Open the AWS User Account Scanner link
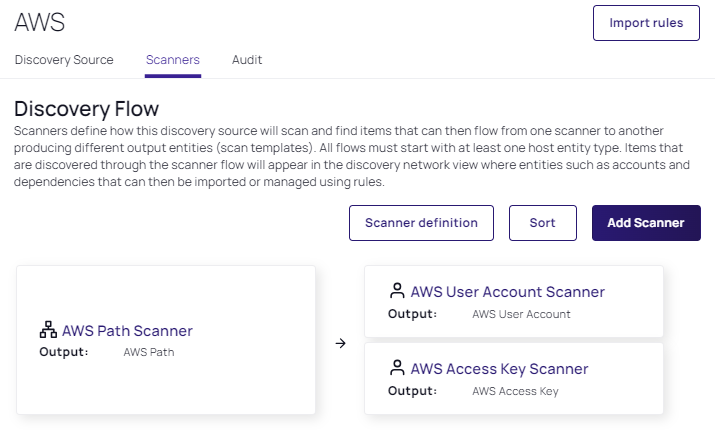715x430 pixels. click(508, 292)
